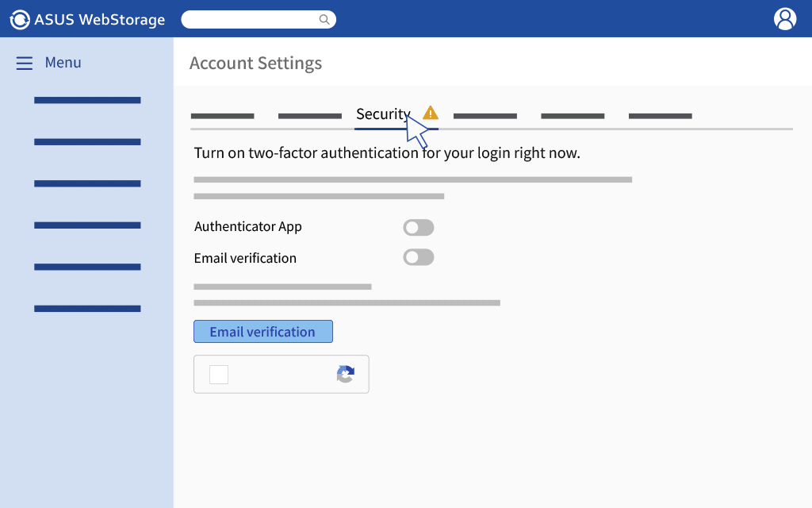Open the first tab left of Security
Image resolution: width=812 pixels, height=508 pixels.
[x=310, y=116]
